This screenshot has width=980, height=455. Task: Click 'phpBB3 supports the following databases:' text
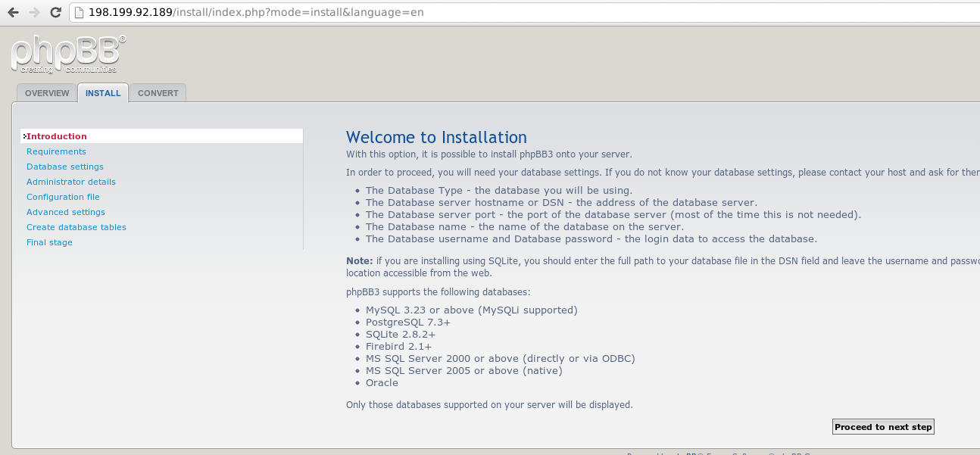(439, 292)
